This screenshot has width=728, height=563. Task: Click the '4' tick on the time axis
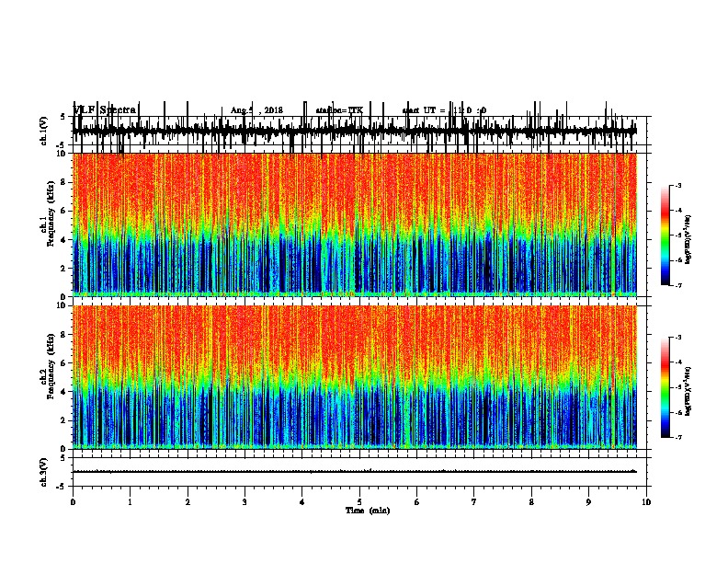302,502
